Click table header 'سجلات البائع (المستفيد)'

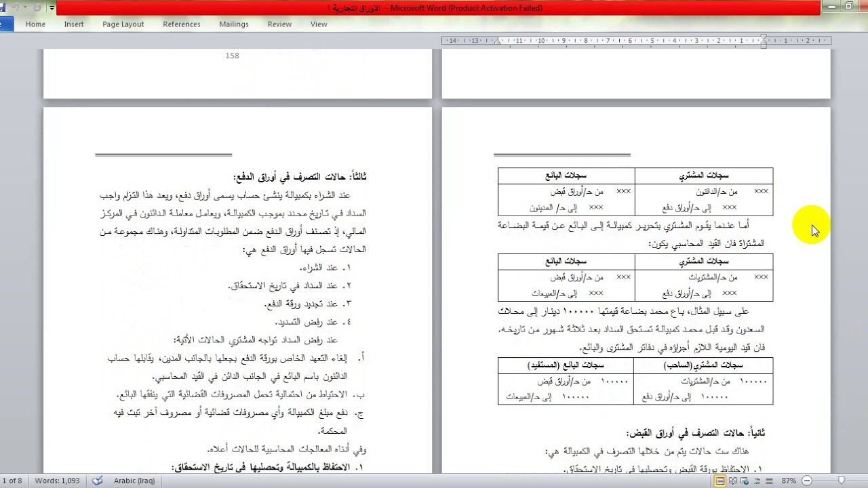point(566,365)
